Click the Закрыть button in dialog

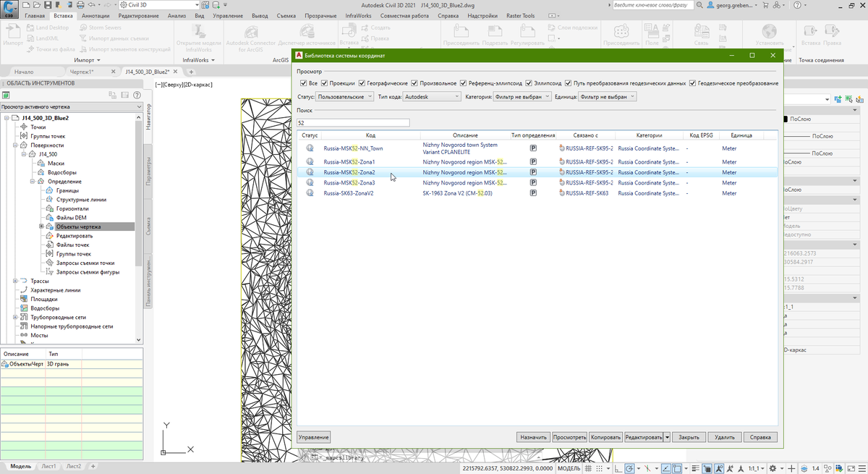coord(689,437)
